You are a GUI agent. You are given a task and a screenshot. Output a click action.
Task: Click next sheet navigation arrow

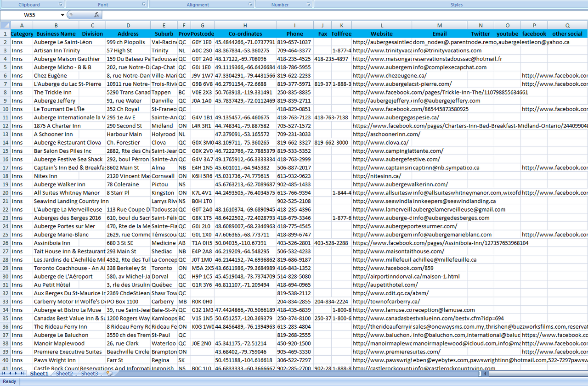[x=16, y=374]
